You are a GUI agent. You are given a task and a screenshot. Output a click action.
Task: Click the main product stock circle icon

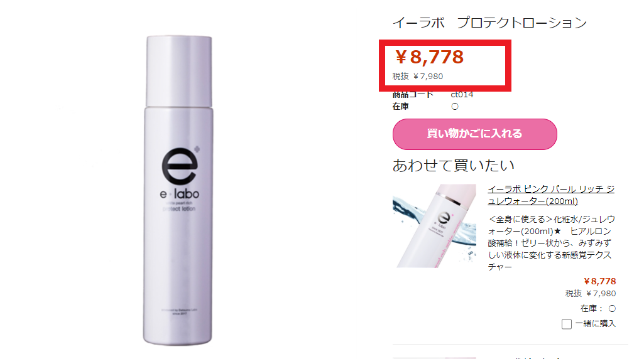pyautogui.click(x=455, y=106)
